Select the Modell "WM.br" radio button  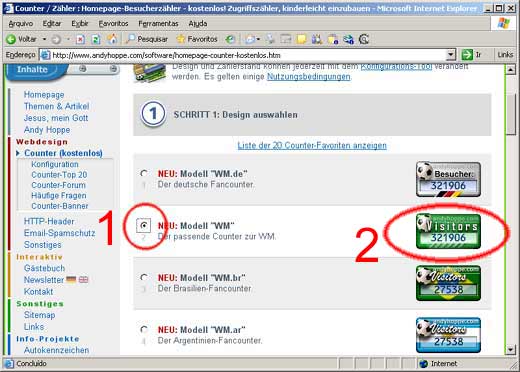click(x=144, y=277)
